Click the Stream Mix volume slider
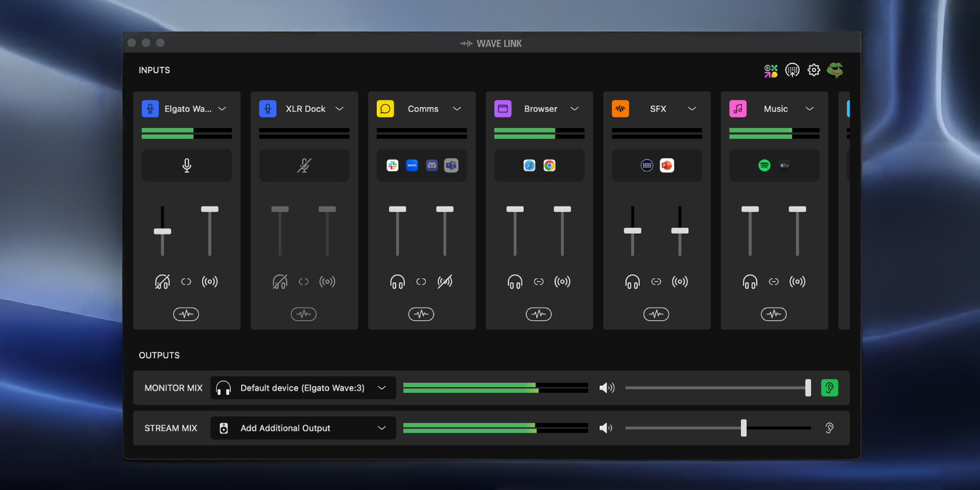This screenshot has height=490, width=980. (x=745, y=427)
